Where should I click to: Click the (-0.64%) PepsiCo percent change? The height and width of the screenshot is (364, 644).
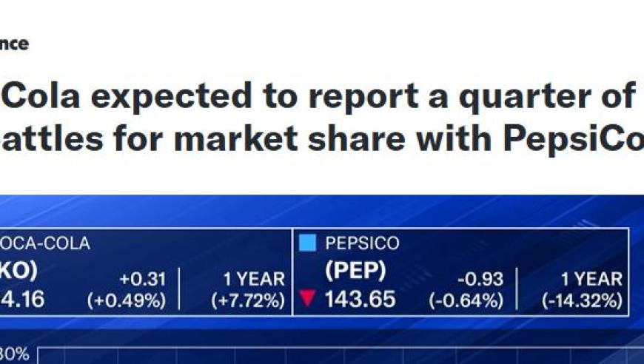466,301
